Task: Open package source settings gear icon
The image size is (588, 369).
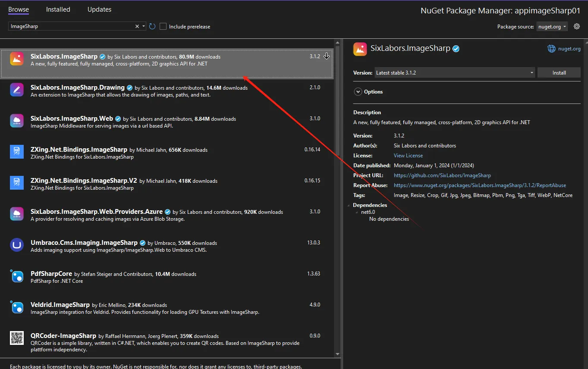Action: pyautogui.click(x=577, y=26)
